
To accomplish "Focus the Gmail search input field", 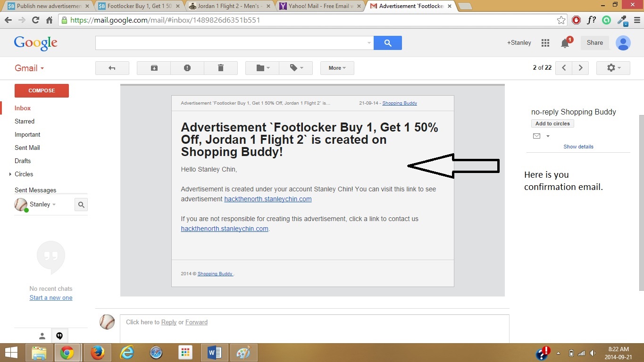I will 230,43.
